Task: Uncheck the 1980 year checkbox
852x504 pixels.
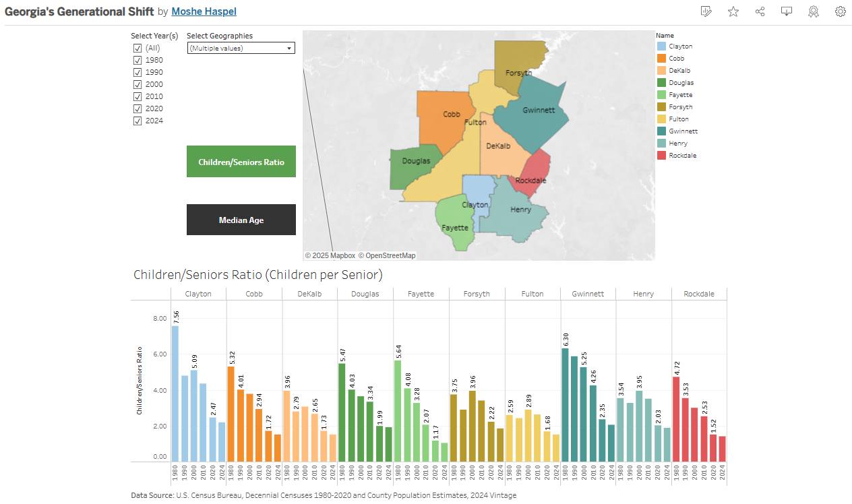Action: (x=138, y=61)
